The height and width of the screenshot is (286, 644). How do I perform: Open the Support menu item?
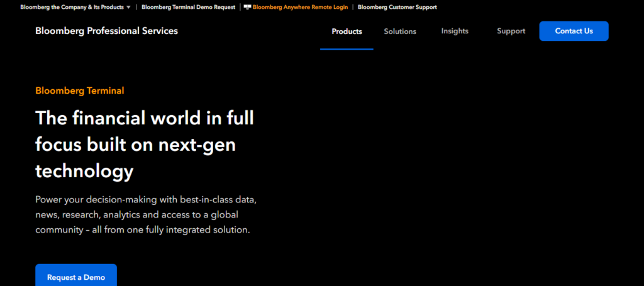point(511,31)
